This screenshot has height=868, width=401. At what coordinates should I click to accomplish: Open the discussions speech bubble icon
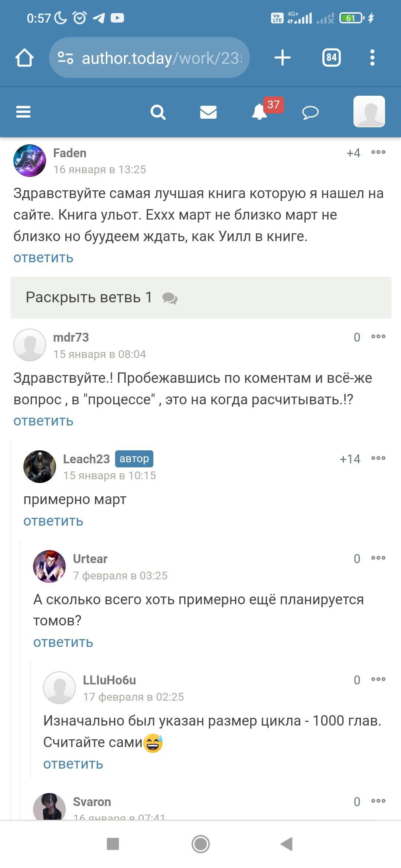(310, 112)
